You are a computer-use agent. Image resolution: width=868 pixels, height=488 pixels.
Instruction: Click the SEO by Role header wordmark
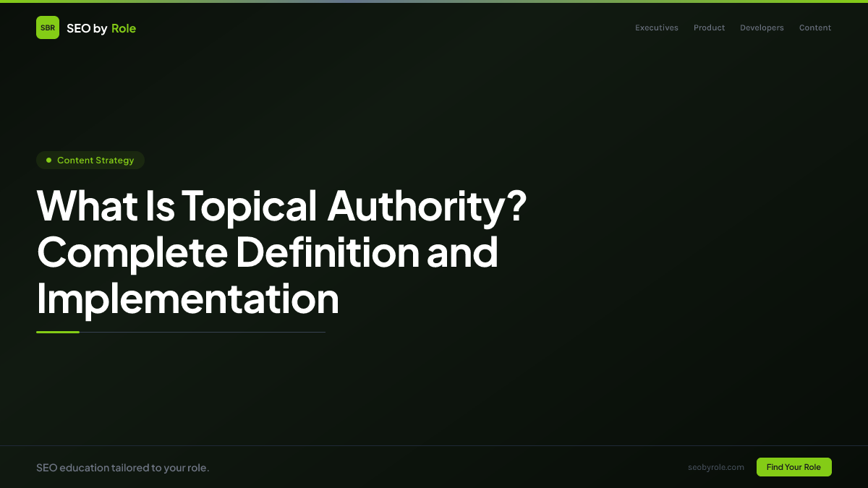(101, 27)
